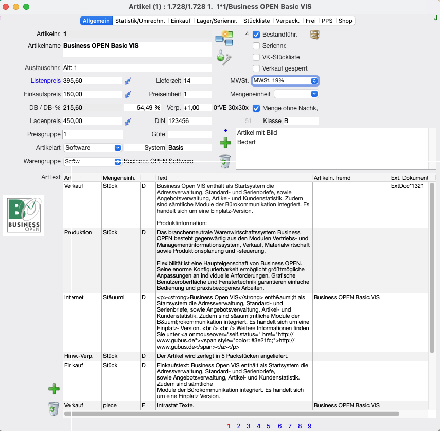Click the blue pencil icon beside Ladenpreis 450,00
444x435 pixels.
tap(128, 122)
